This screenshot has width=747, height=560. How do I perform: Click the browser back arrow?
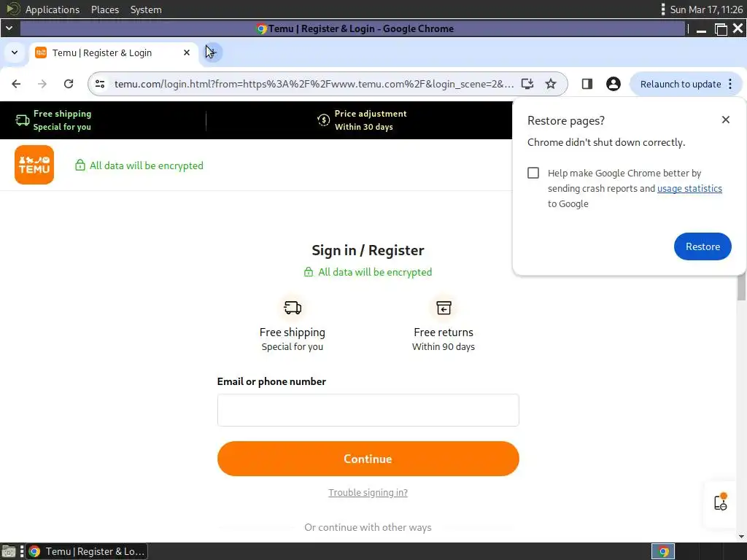(x=16, y=84)
